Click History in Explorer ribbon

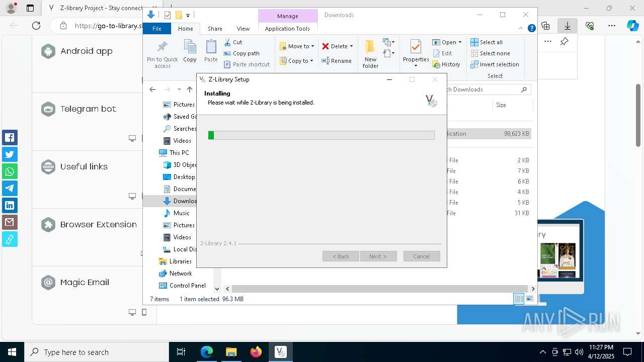(x=446, y=64)
